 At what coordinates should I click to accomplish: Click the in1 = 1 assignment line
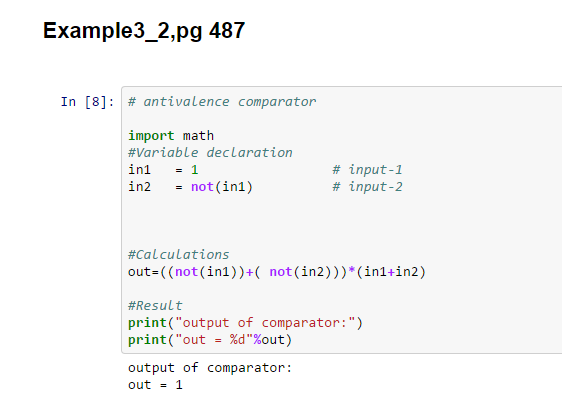163,170
